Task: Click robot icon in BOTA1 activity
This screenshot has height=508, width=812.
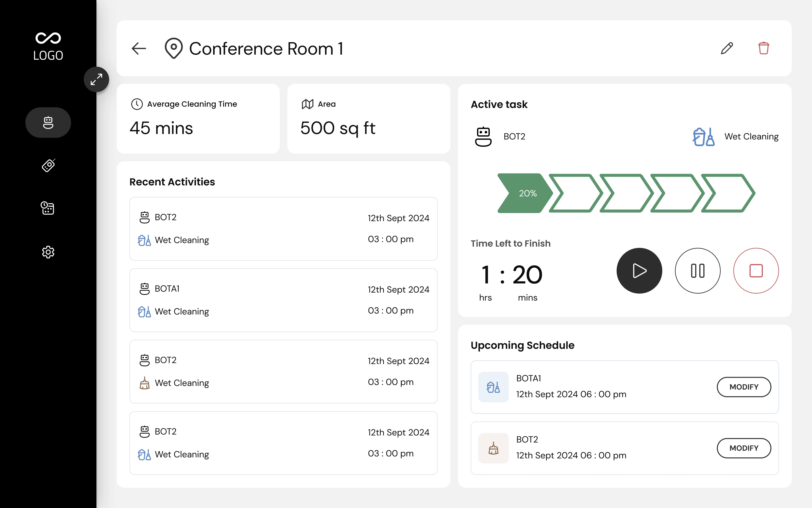Action: pos(145,289)
